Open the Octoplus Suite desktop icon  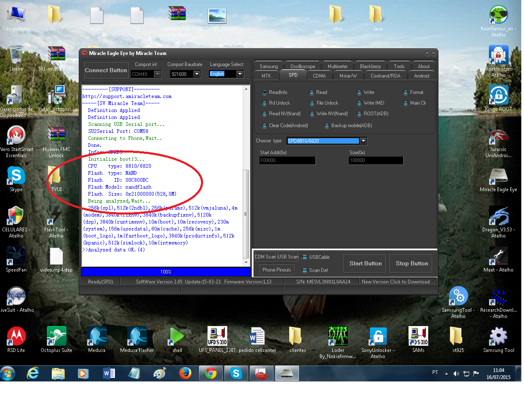[x=57, y=337]
